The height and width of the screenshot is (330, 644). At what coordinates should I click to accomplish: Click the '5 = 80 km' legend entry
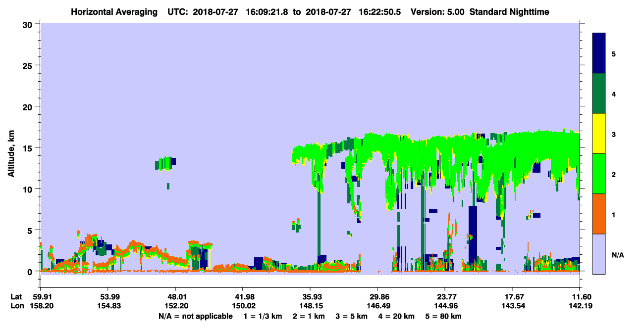click(x=444, y=316)
